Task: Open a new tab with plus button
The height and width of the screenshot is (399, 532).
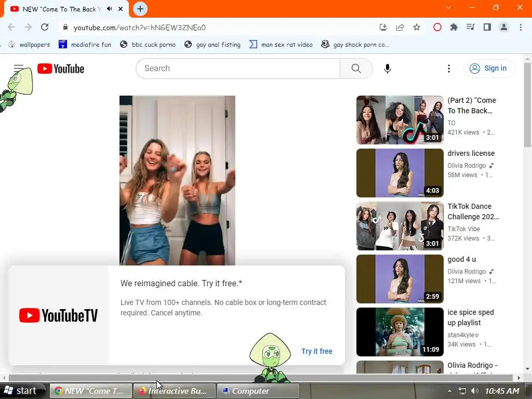Action: click(x=140, y=9)
